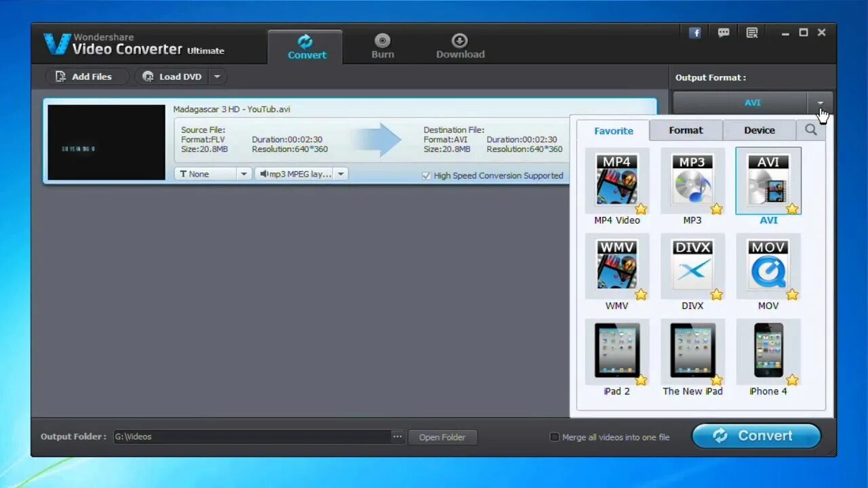Open search in the format panel
Screen dimensions: 868x488
[811, 129]
